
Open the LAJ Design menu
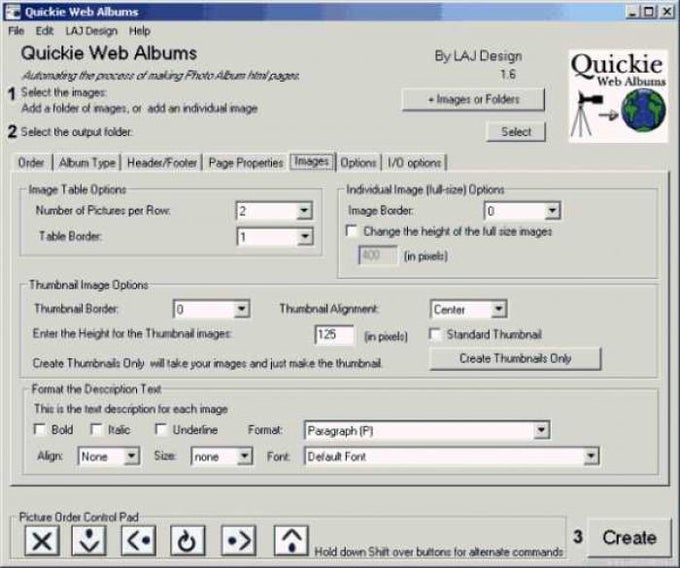pyautogui.click(x=92, y=31)
